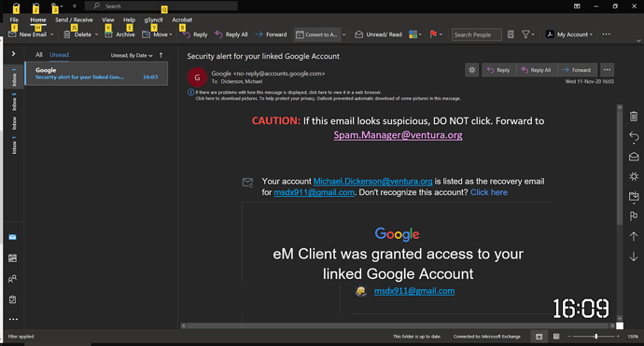The image size is (644, 346).
Task: Click the Reply button in the ribbon
Action: (195, 35)
